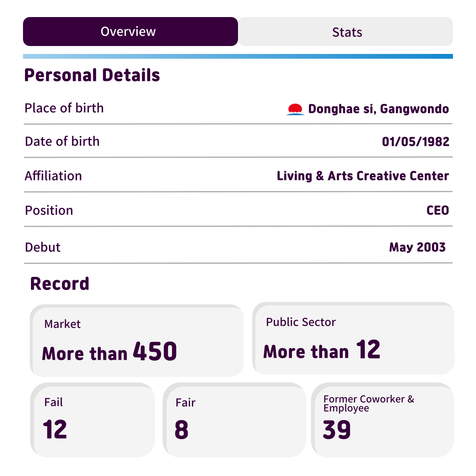This screenshot has width=476, height=476.
Task: Select the Overview tab
Action: pos(131,31)
